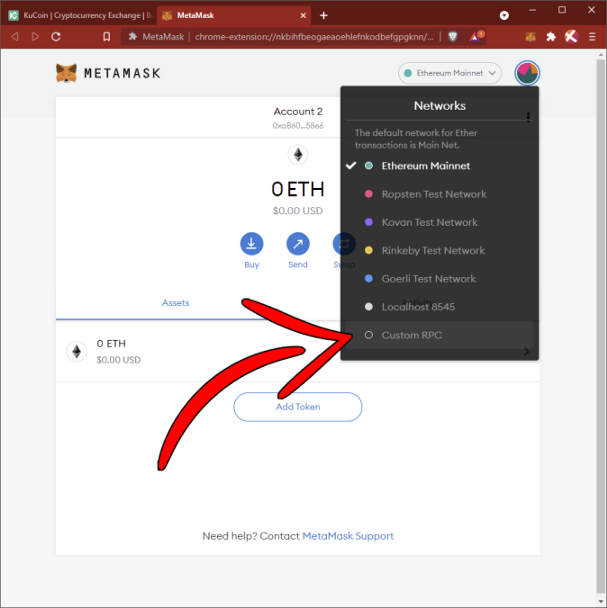
Task: Bookmark this page
Action: 107,36
